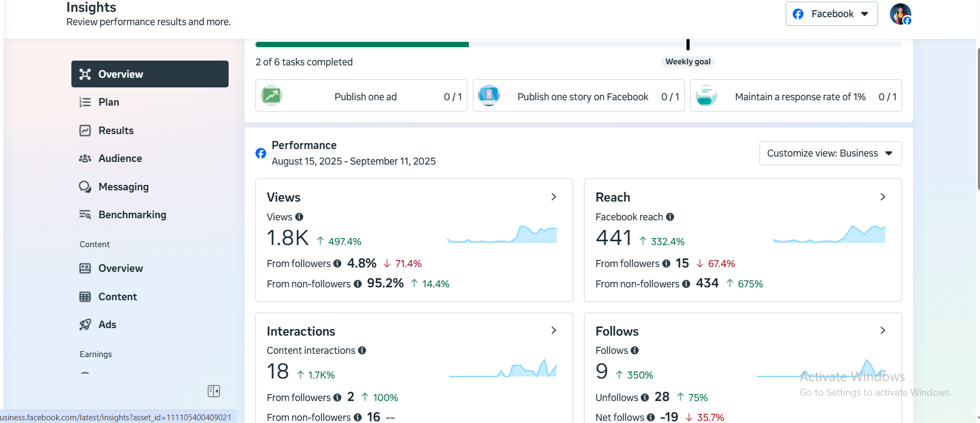
Task: Click the info icon beside Facebook reach
Action: [670, 217]
